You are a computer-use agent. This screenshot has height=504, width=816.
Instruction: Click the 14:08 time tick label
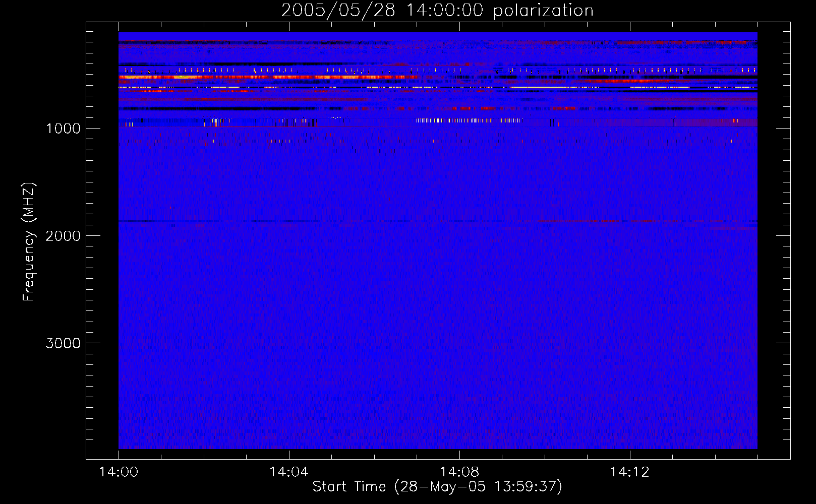pos(459,472)
